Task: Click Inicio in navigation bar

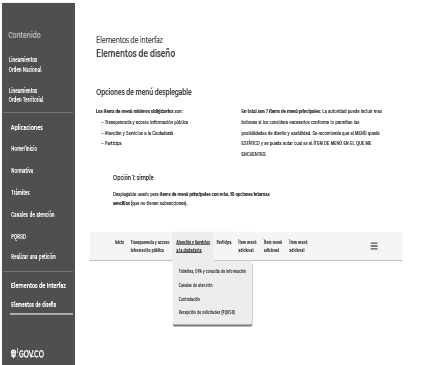Action: coord(119,242)
